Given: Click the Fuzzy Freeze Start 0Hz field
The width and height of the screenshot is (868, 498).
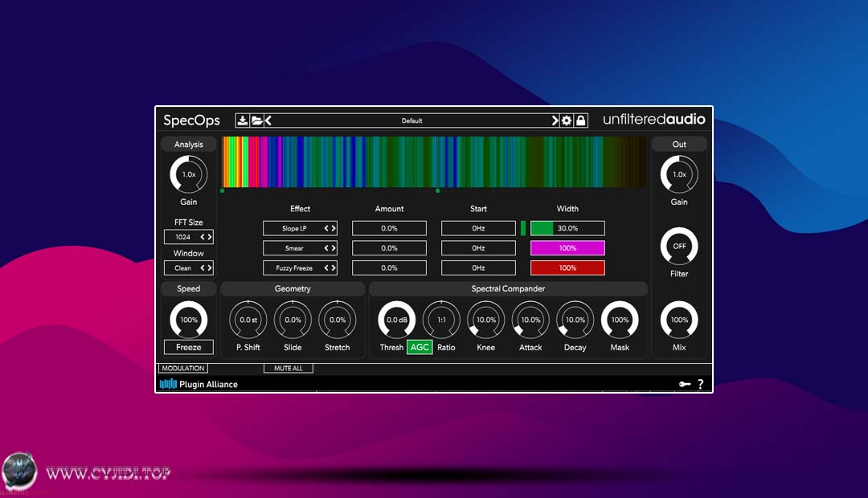Looking at the screenshot, I should pyautogui.click(x=478, y=267).
